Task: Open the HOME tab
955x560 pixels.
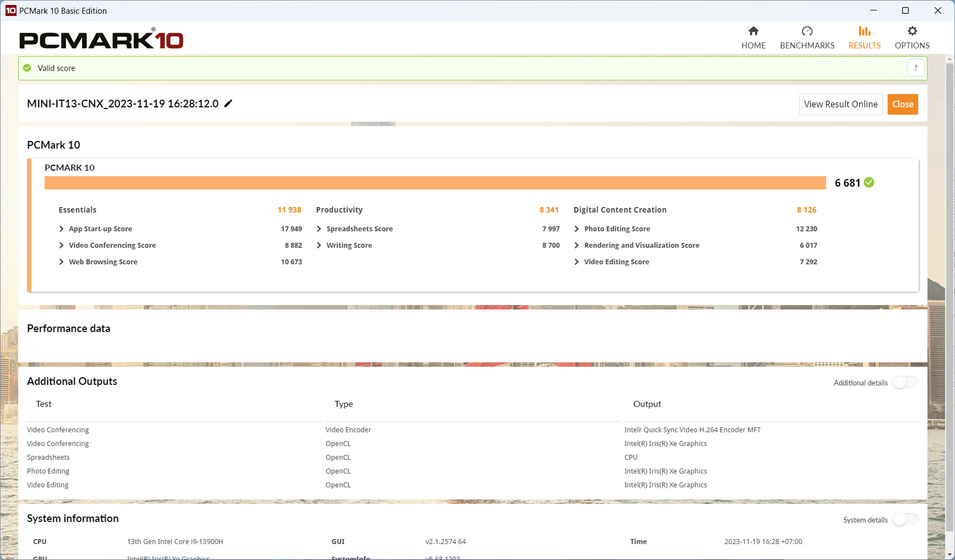Action: [753, 38]
